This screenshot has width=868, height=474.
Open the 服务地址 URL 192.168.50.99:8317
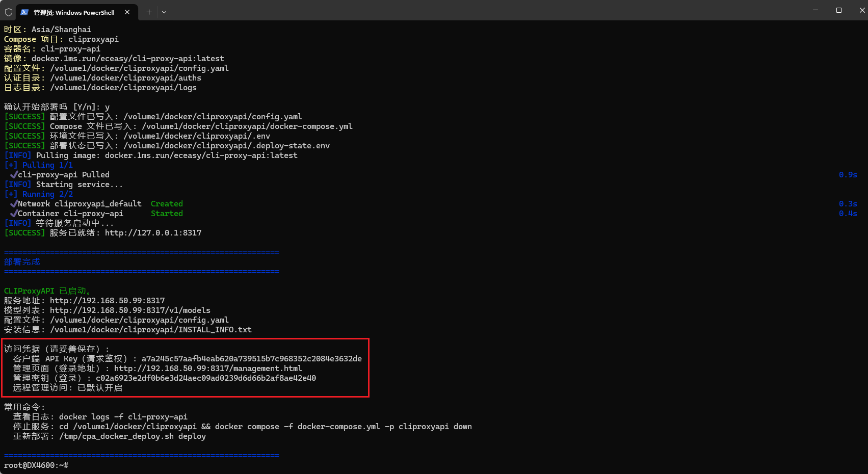tap(107, 301)
